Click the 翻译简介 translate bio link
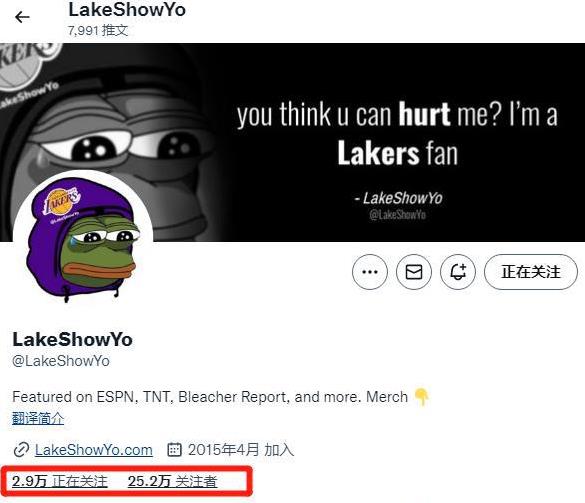This screenshot has height=503, width=585. click(x=38, y=418)
